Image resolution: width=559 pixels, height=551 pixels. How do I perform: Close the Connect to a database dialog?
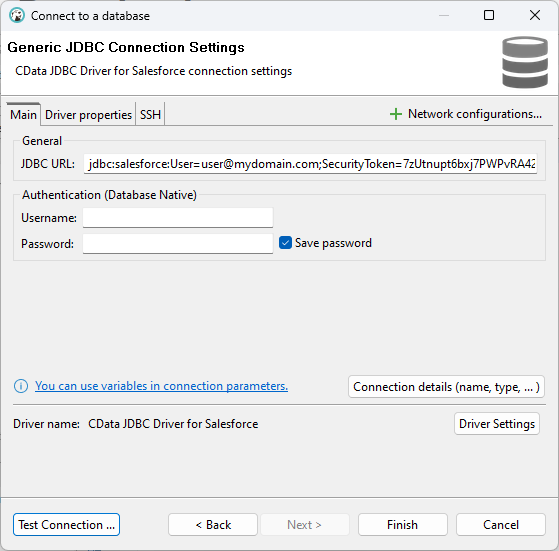535,15
